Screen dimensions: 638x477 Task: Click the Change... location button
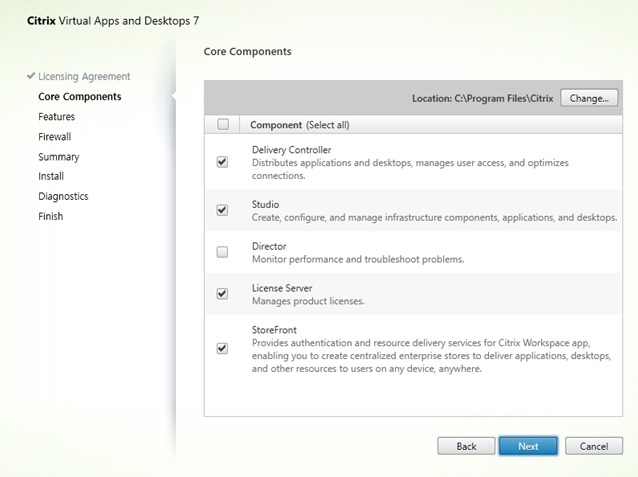click(589, 98)
